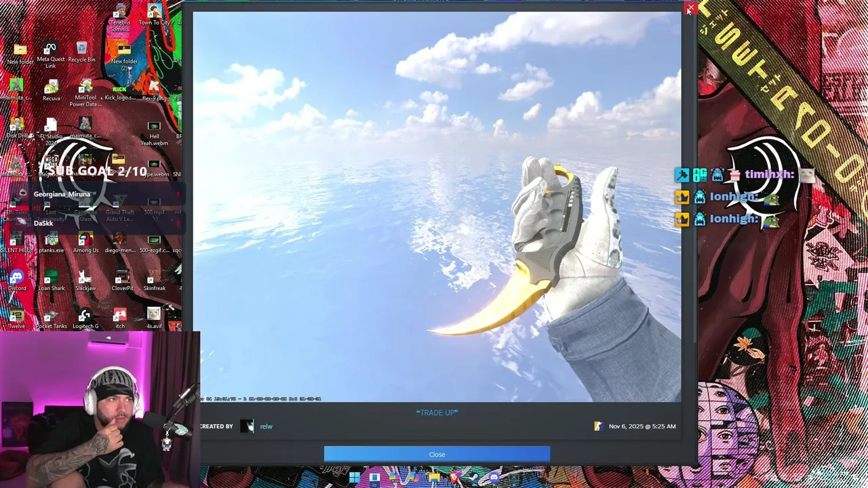The height and width of the screenshot is (488, 868).
Task: Open the relw creator profile link
Action: click(266, 426)
